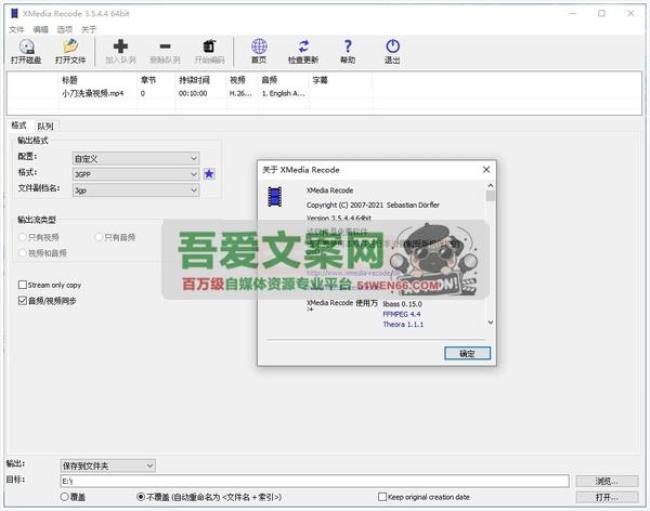Expand the 文件副档名 3gp dropdown
The width and height of the screenshot is (650, 511).
136,190
